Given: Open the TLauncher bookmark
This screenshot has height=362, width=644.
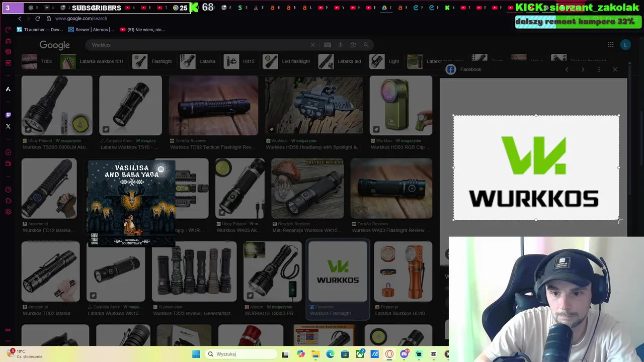Looking at the screenshot, I should [40, 30].
